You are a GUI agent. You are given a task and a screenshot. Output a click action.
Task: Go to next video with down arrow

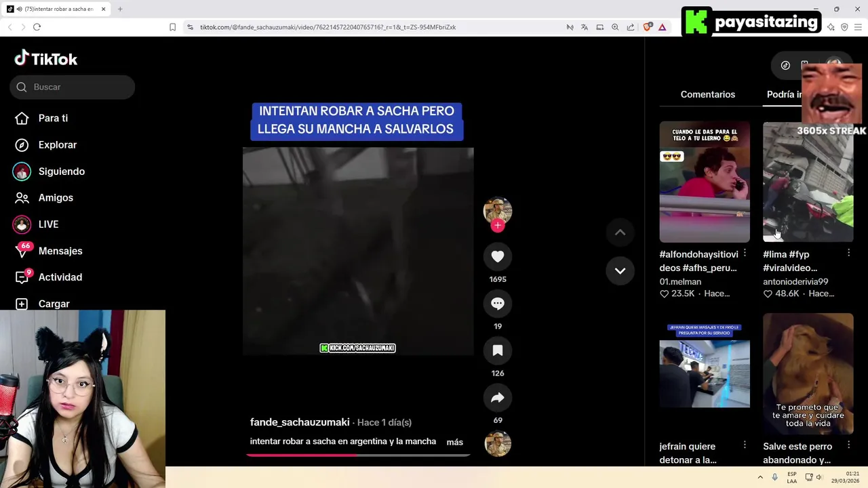click(620, 270)
